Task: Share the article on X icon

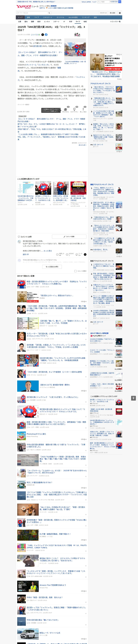Action: pos(43,35)
